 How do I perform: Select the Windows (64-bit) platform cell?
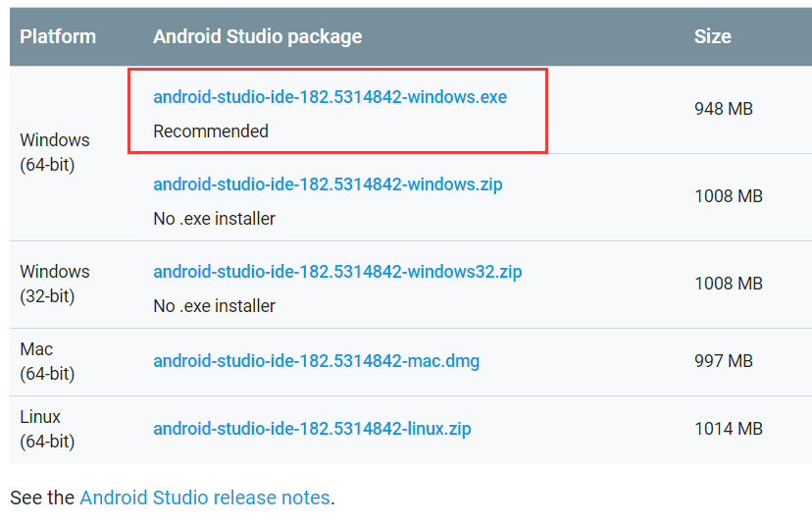[55, 152]
